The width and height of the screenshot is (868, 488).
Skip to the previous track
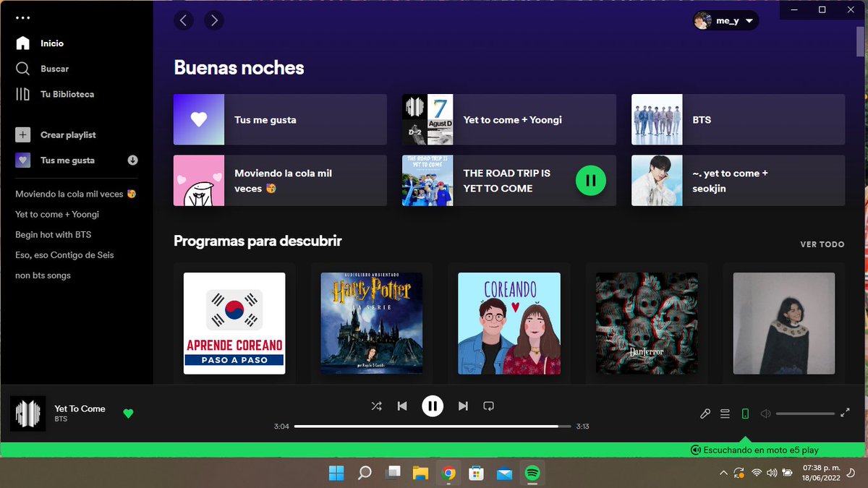pos(402,406)
